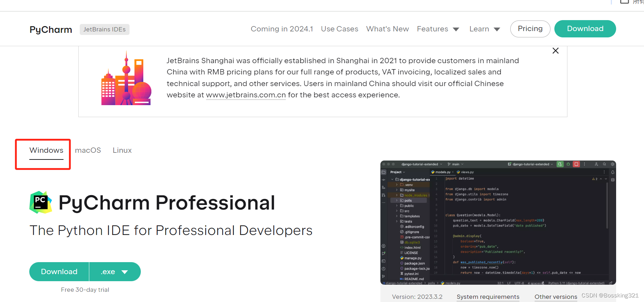Open the Coming in 2024.1 page
The width and height of the screenshot is (644, 302).
(282, 29)
